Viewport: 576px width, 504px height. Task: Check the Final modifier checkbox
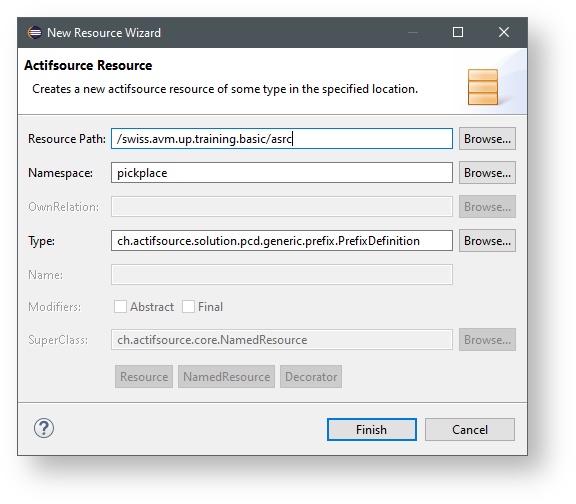(188, 306)
